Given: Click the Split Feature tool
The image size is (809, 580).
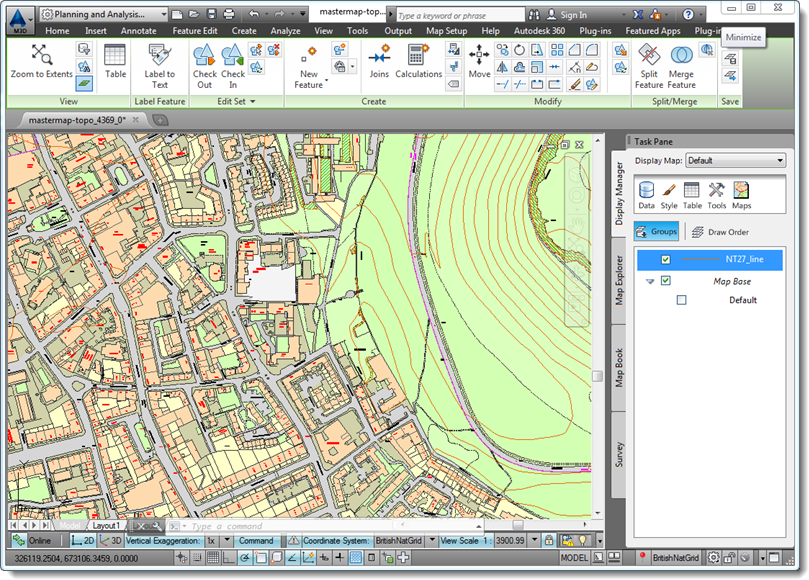Looking at the screenshot, I should click(x=649, y=66).
